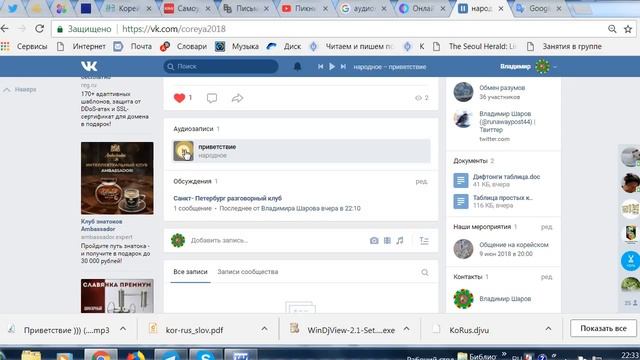This screenshot has height=360, width=640.
Task: Open kor-rus_slov.pdf downloaded file
Action: (x=195, y=330)
